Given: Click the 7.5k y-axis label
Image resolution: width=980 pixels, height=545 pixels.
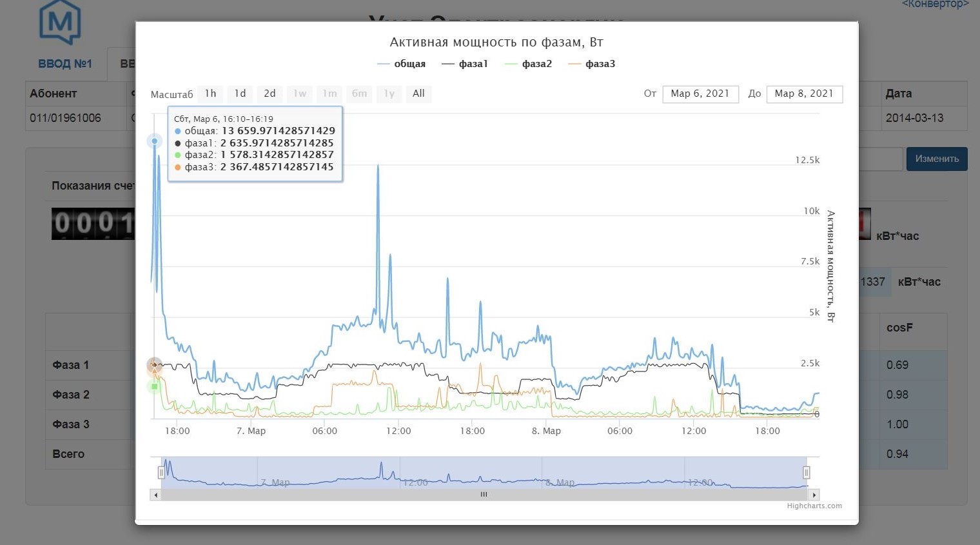Looking at the screenshot, I should (x=810, y=262).
